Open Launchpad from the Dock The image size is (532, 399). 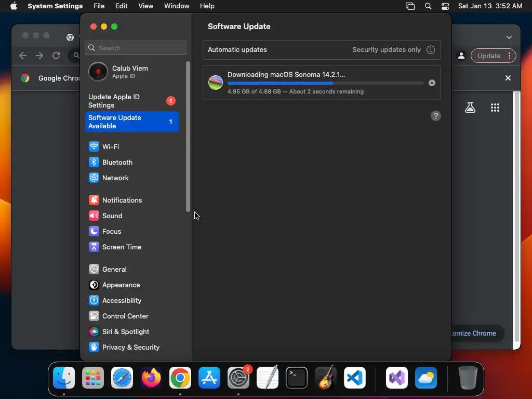click(x=93, y=378)
